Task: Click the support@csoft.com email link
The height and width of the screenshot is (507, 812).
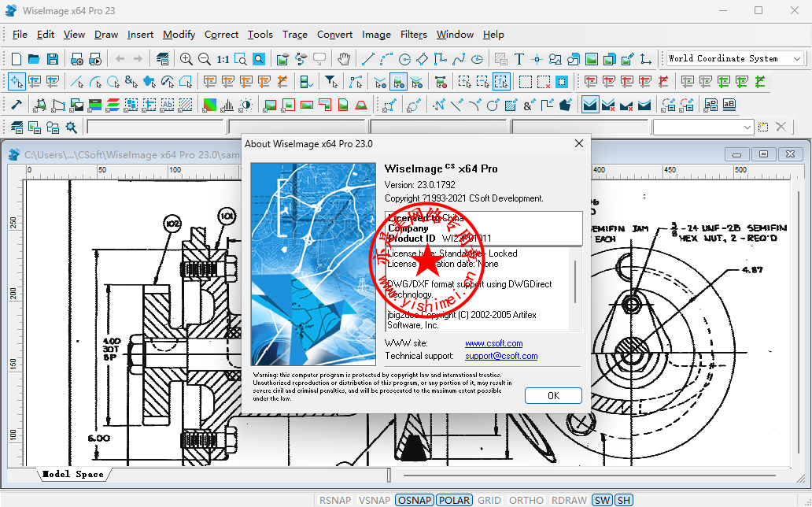Action: coord(500,356)
